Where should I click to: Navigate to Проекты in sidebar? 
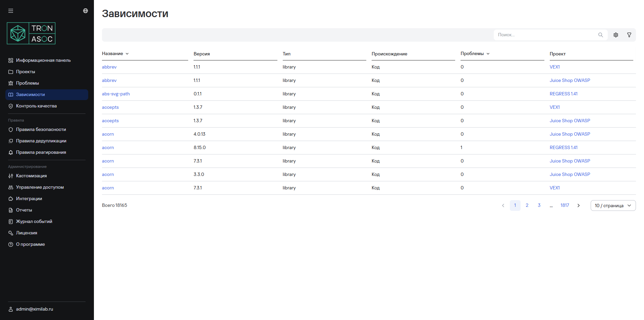[x=25, y=72]
